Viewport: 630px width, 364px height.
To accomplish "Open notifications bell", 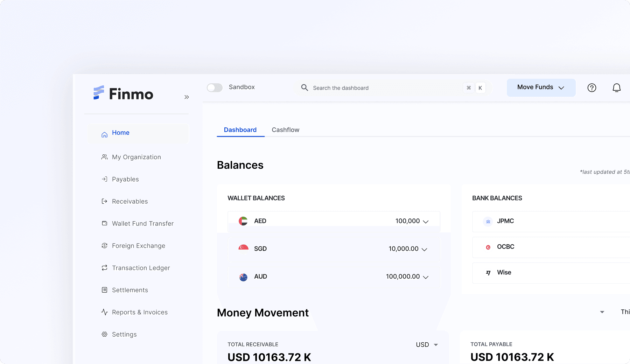I will click(x=617, y=88).
